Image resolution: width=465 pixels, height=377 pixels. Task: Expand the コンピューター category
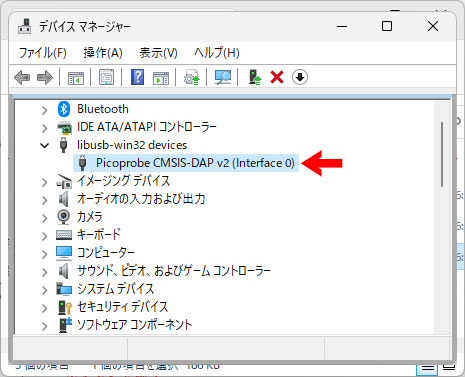[x=44, y=254]
